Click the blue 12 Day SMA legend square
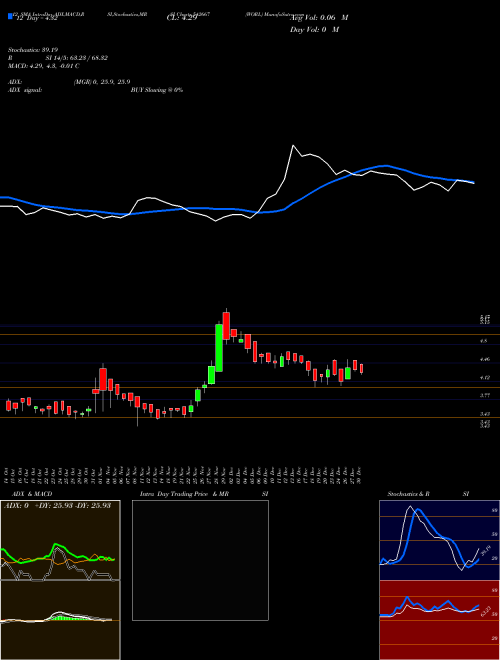 point(11,16)
